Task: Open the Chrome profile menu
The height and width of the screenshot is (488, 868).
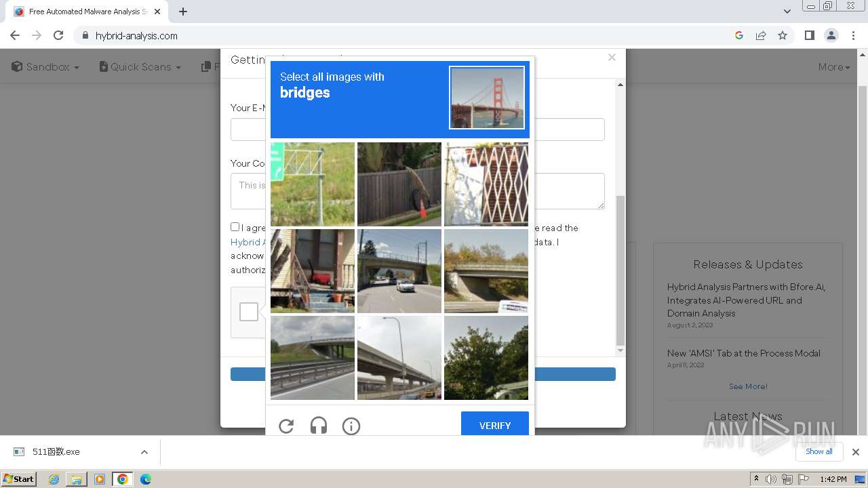Action: tap(831, 35)
